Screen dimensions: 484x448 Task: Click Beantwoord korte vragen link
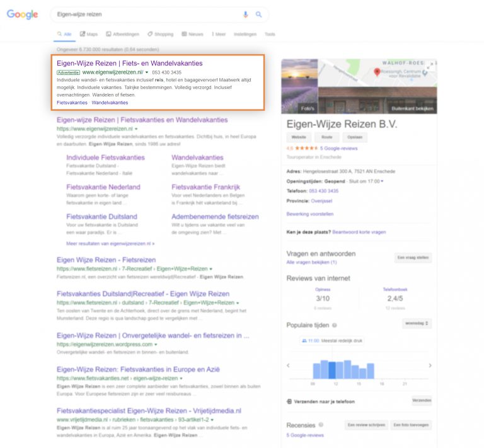click(x=359, y=232)
